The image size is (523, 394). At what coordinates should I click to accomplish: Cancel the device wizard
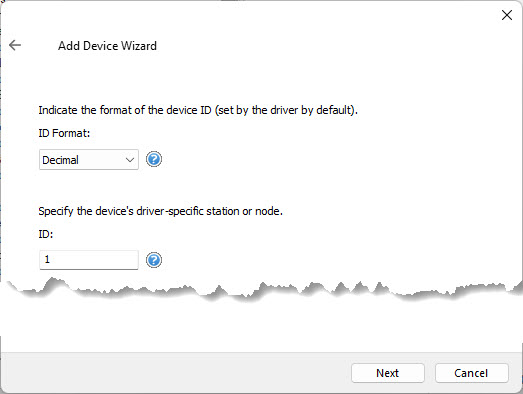471,373
